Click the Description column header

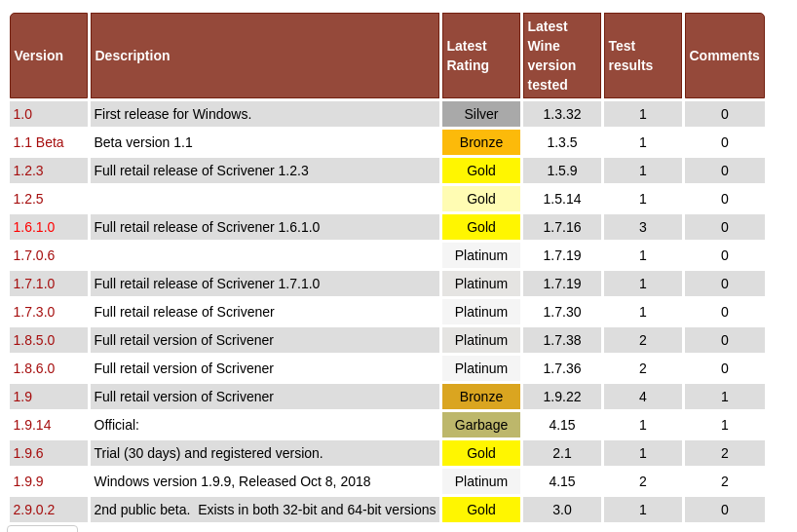pos(265,56)
